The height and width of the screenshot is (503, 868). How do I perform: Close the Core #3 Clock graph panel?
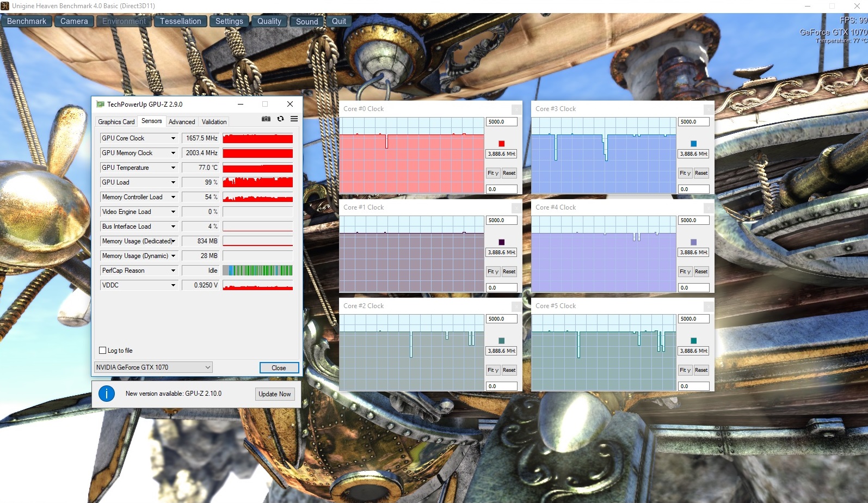pos(708,109)
